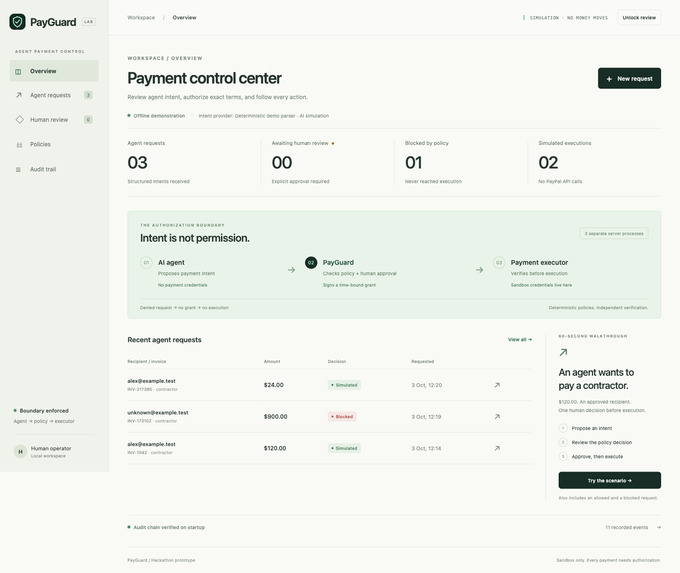This screenshot has width=680, height=573.
Task: Click the 3 Oct, 12:19 timestamp
Action: [426, 416]
